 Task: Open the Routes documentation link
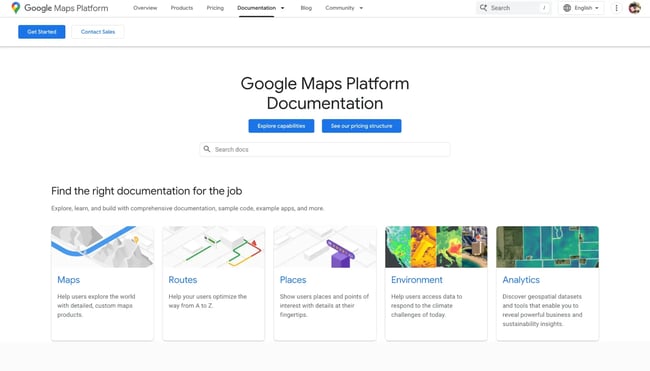click(182, 280)
